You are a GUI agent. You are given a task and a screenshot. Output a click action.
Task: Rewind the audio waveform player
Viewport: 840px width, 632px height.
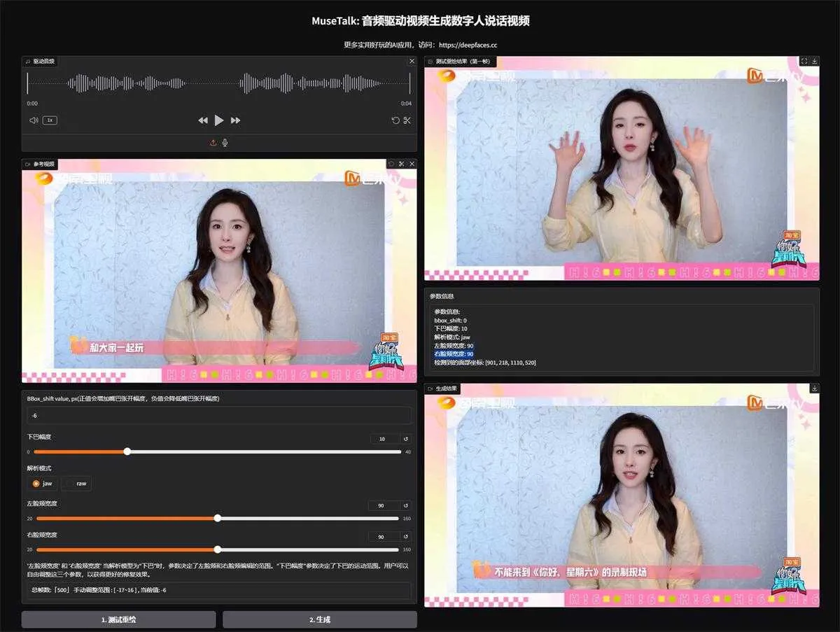point(203,120)
